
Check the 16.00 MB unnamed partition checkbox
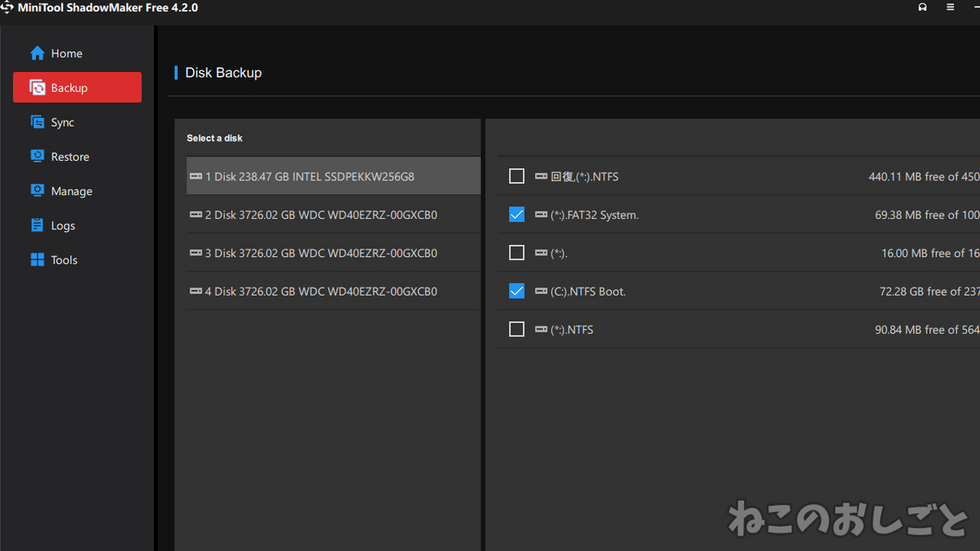pos(516,253)
